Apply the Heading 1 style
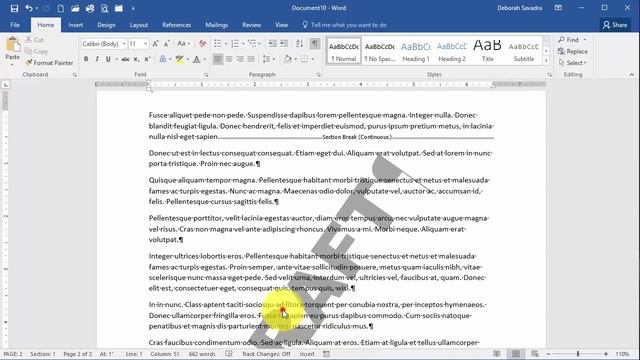 pos(416,51)
